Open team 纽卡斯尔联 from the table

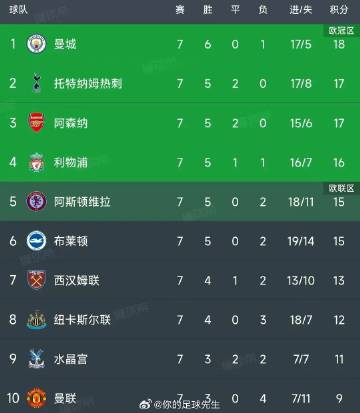[82, 320]
